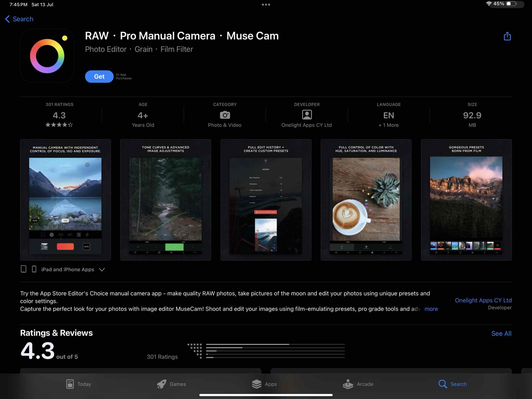Open See All ratings and reviews
This screenshot has height=399, width=532.
pos(501,333)
